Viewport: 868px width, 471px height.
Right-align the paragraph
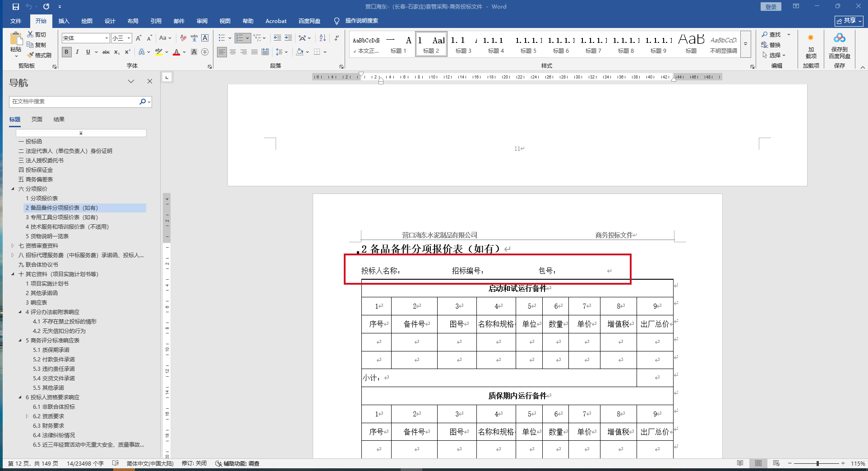(244, 52)
